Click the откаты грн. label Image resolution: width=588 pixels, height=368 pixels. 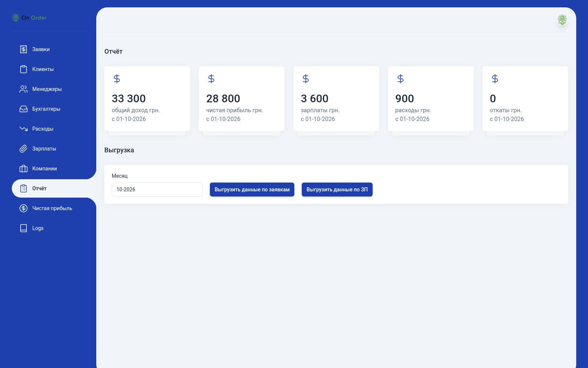(506, 110)
